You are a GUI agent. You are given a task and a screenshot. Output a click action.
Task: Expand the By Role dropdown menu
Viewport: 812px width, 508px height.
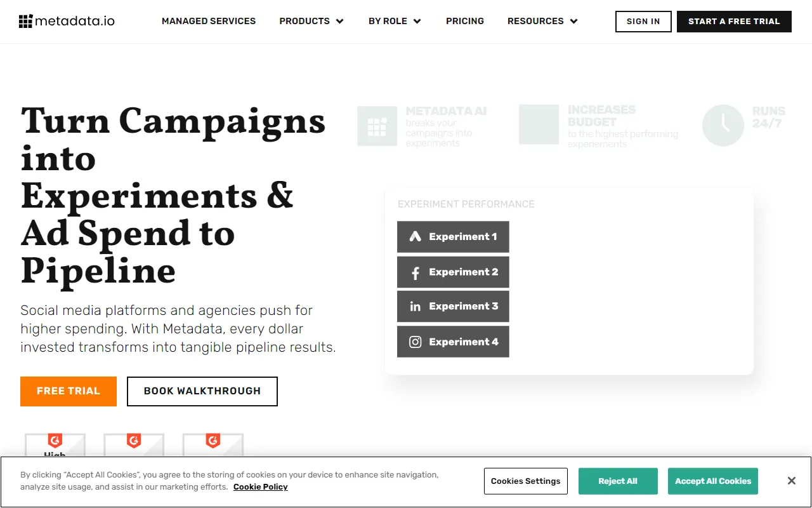pos(395,21)
